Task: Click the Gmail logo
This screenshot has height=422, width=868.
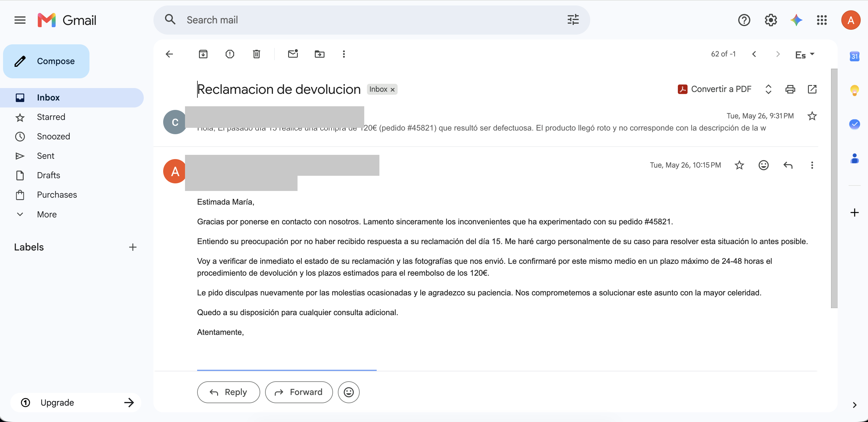Action: [x=67, y=20]
